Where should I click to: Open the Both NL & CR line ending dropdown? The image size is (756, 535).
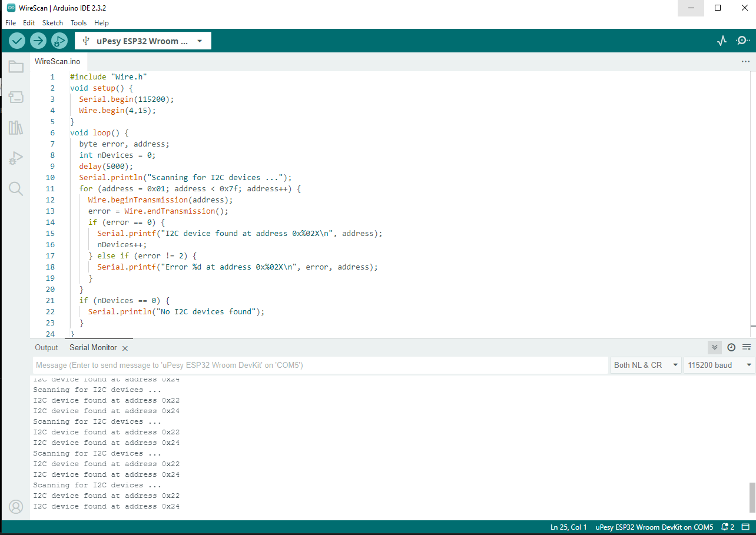point(645,365)
